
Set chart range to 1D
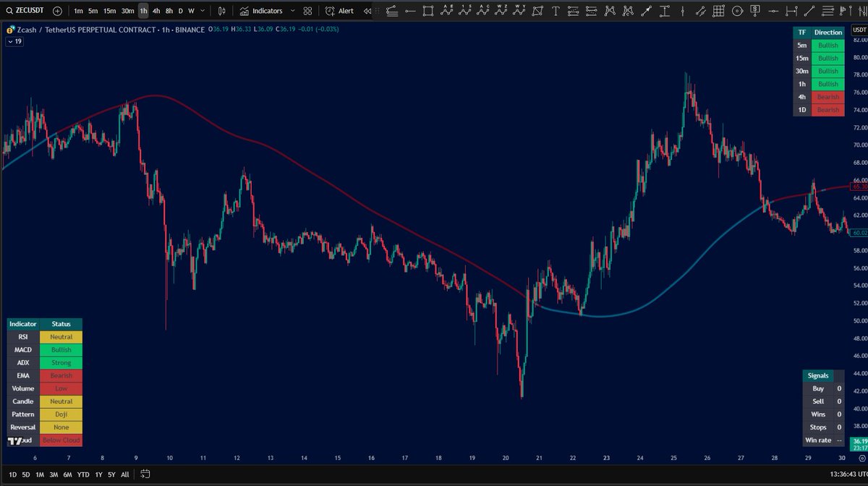(x=12, y=474)
